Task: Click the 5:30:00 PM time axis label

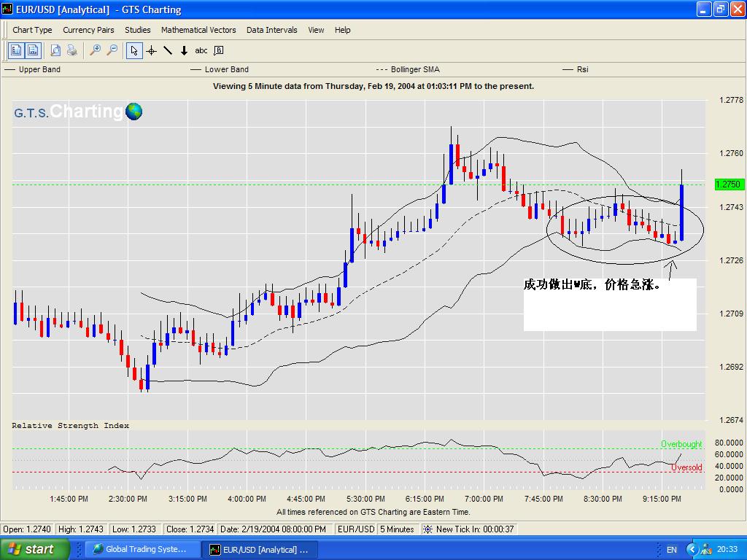Action: (x=365, y=499)
